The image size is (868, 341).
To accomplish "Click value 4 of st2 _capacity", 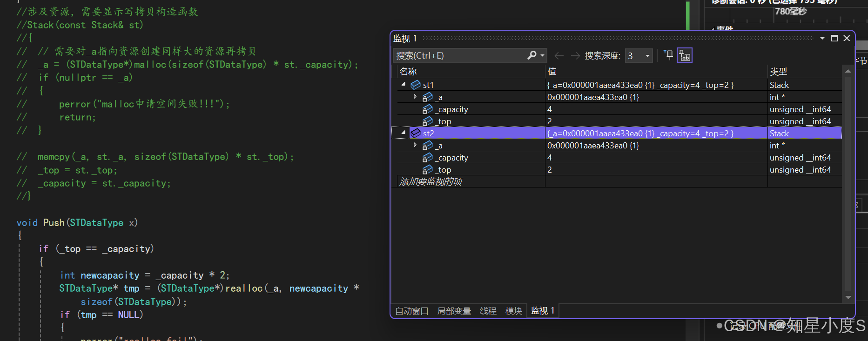I will (x=550, y=158).
